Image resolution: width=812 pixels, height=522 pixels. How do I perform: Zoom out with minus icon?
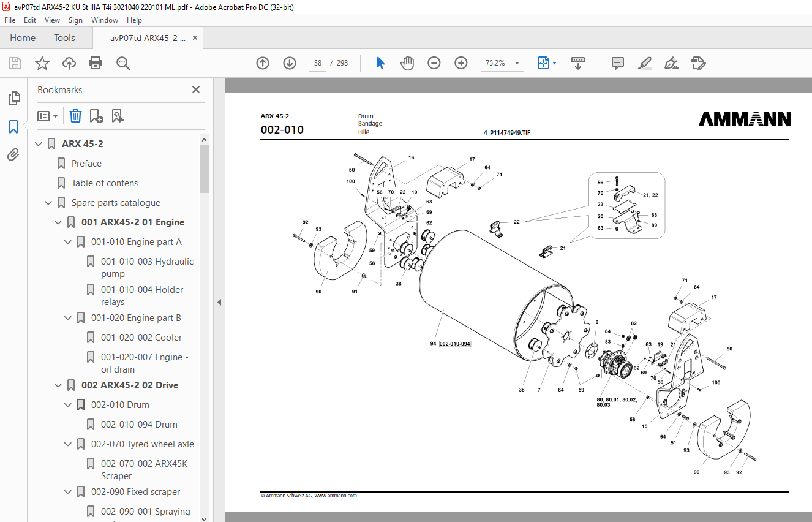click(x=434, y=63)
